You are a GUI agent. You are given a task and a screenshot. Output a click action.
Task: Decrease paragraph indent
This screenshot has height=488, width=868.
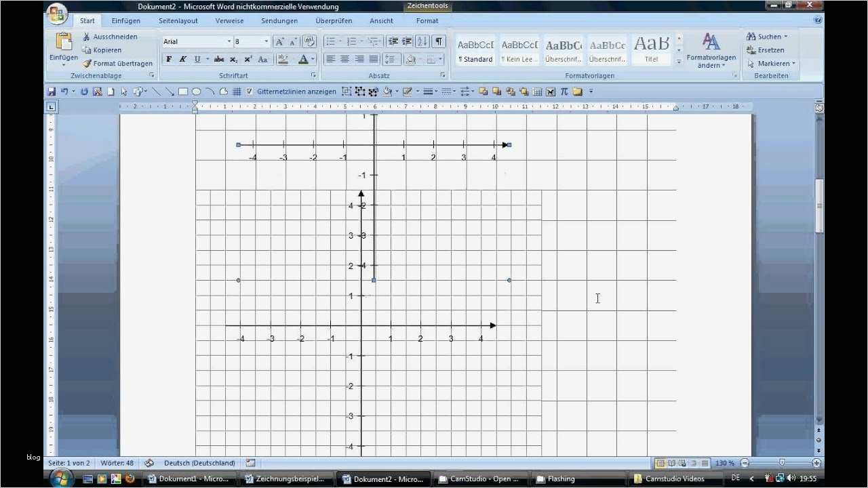pyautogui.click(x=393, y=41)
